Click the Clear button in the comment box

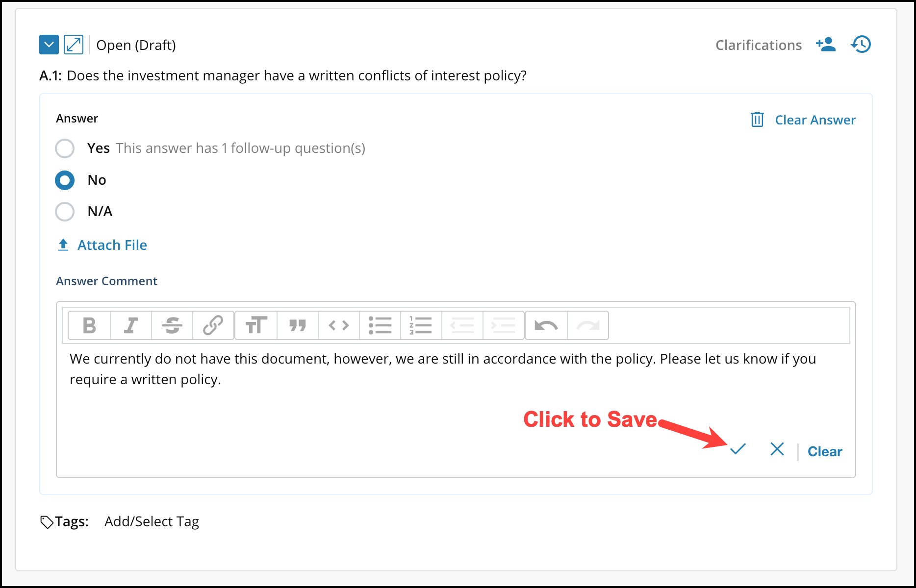point(825,451)
